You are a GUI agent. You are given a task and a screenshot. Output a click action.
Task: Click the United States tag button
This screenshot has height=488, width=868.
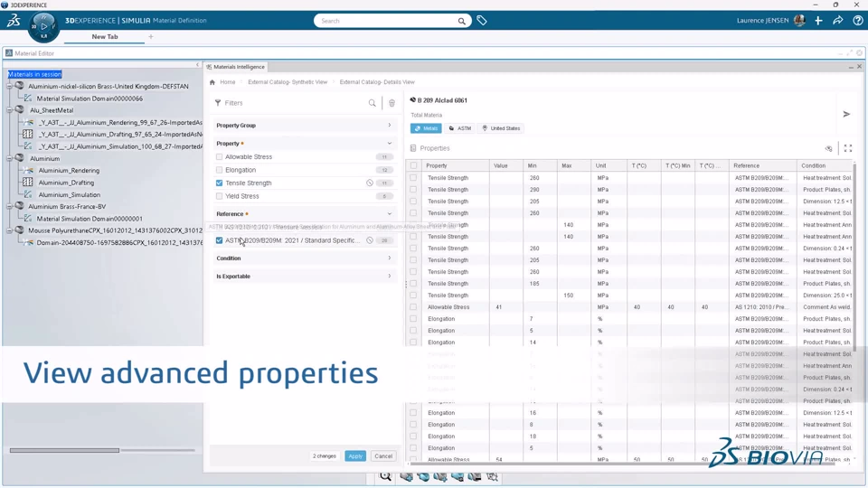[x=501, y=128]
